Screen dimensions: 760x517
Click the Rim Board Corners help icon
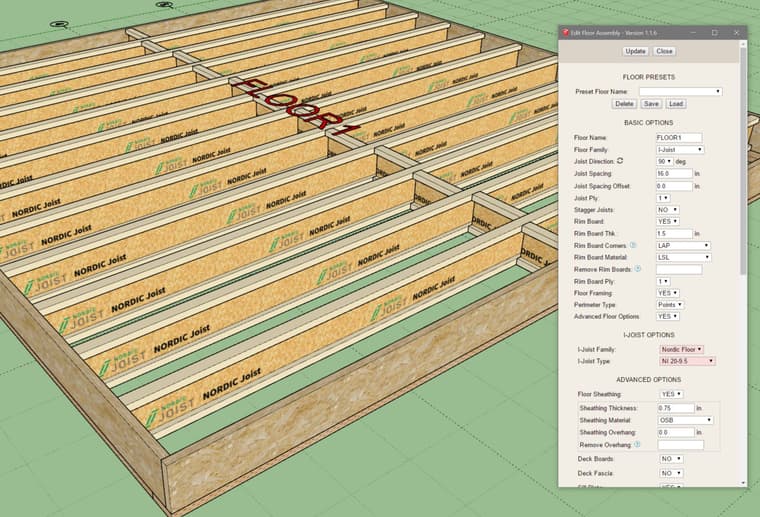633,245
